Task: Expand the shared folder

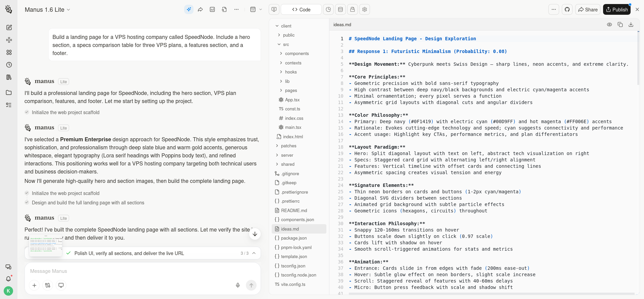Action: tap(277, 164)
